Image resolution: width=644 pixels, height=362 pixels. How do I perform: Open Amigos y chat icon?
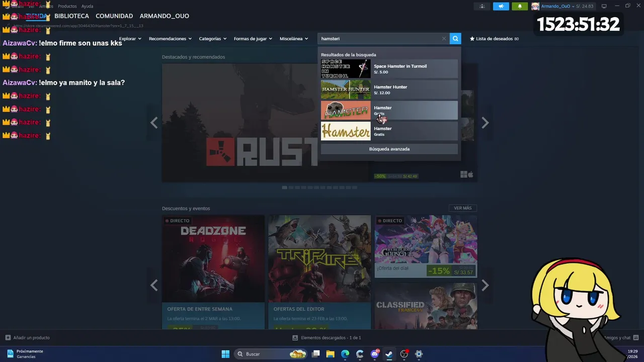(636, 337)
